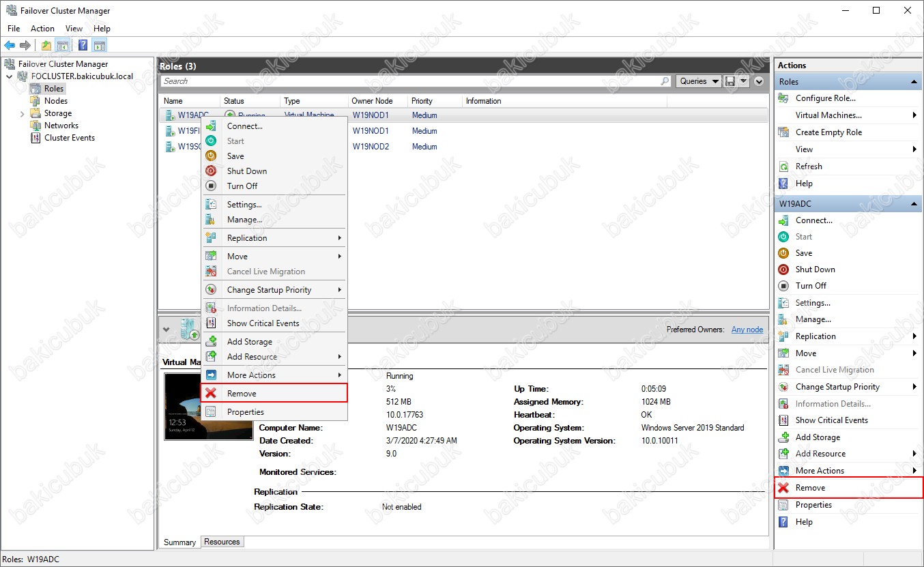
Task: Choose Save in the context menu
Action: point(274,156)
